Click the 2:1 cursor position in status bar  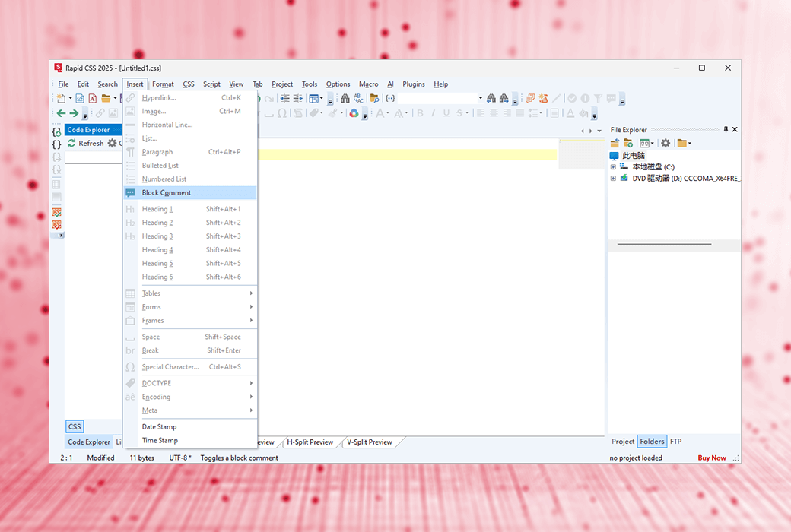pos(66,458)
